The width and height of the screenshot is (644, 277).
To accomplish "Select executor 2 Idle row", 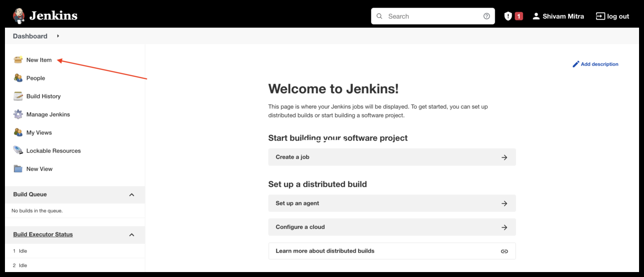I will pos(75,265).
